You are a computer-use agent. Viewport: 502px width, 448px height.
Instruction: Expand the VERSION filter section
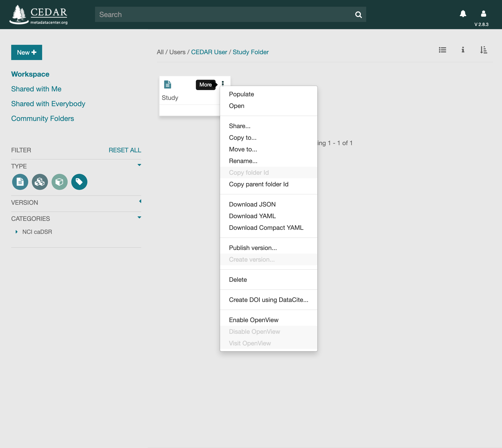pyautogui.click(x=140, y=201)
